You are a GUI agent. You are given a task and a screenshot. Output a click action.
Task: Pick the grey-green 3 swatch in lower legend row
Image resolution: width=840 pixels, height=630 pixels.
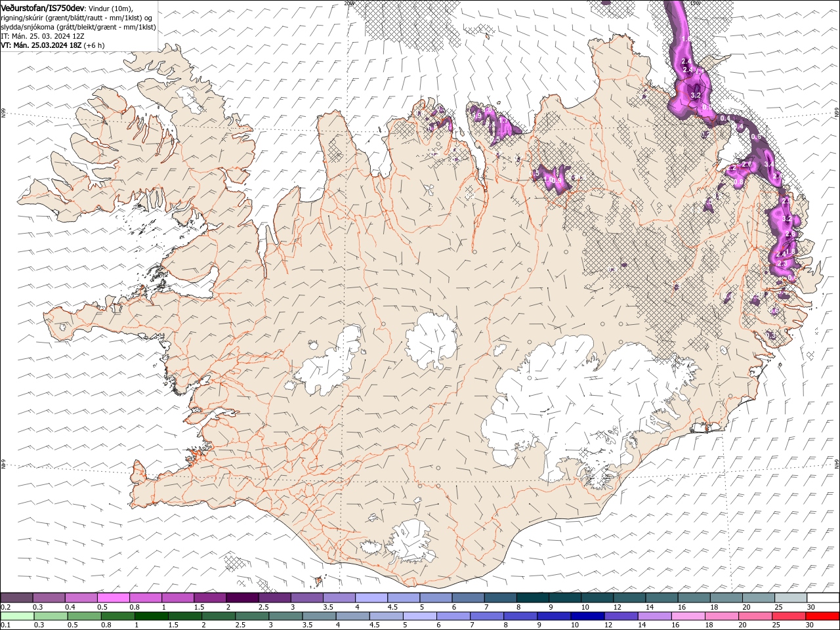285,616
